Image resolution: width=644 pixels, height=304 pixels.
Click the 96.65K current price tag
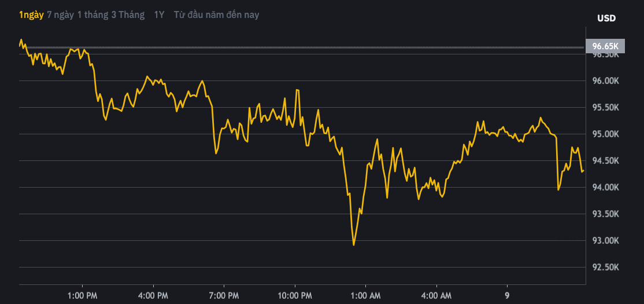click(605, 46)
